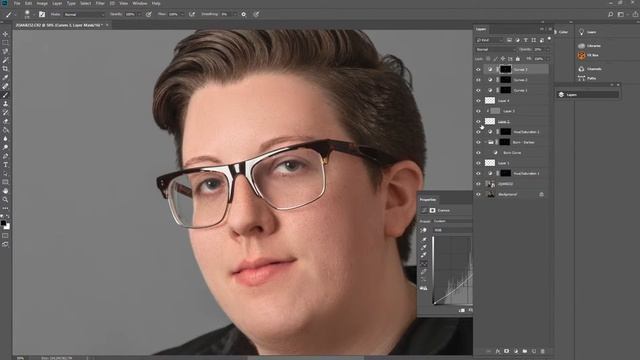Screen dimensions: 640x360
Task: Click the background color swatch
Action: coord(7,227)
